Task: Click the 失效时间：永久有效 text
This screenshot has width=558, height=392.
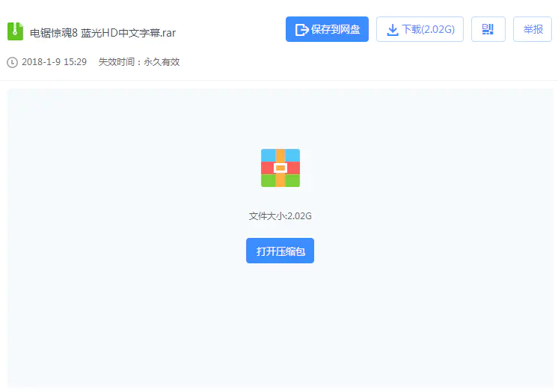Action: click(x=139, y=62)
